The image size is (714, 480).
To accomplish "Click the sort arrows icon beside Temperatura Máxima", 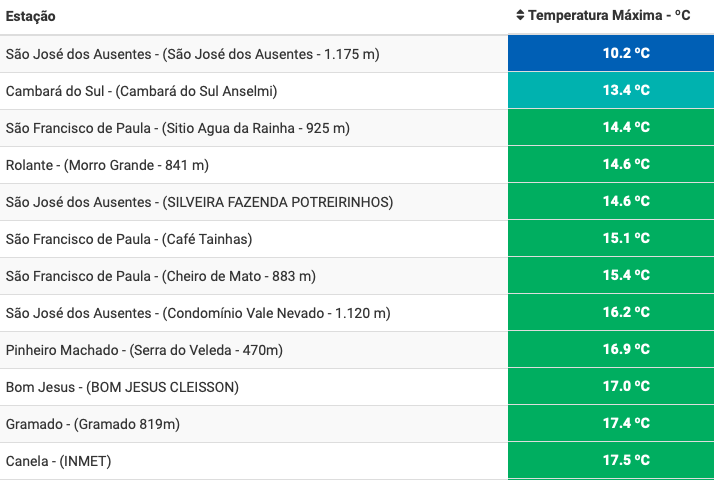I will pos(520,16).
